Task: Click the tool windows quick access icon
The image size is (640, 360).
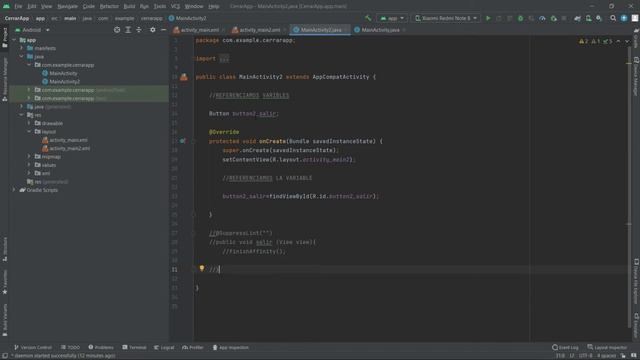Action: click(x=5, y=356)
